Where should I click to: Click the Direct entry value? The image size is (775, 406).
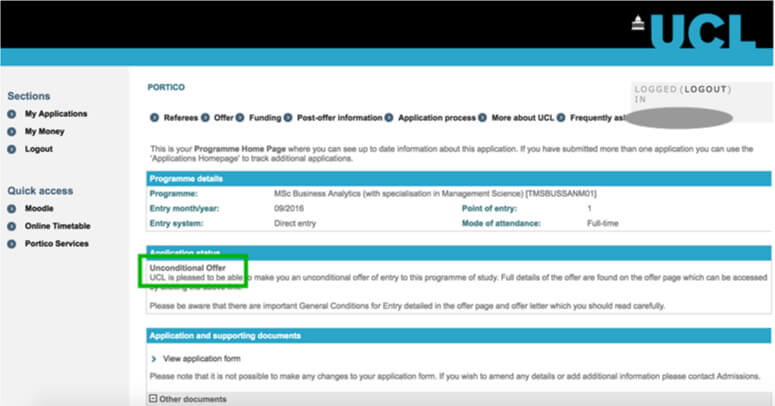(x=295, y=223)
